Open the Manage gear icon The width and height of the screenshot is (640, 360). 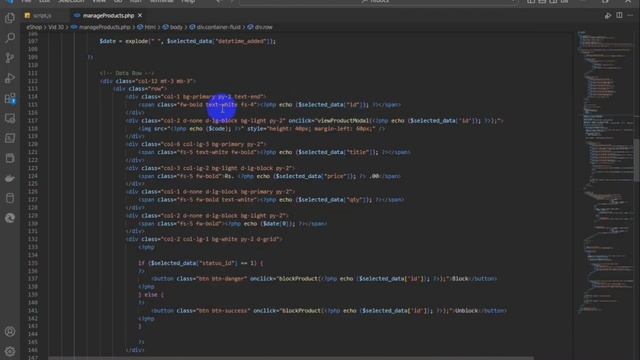[x=10, y=351]
